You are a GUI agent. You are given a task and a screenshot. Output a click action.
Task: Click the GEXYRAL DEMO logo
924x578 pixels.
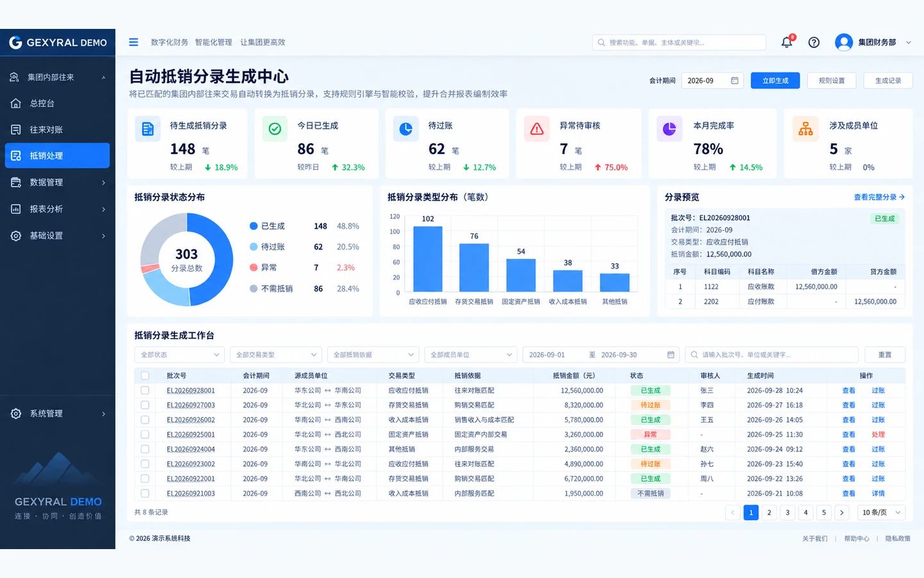click(x=58, y=42)
